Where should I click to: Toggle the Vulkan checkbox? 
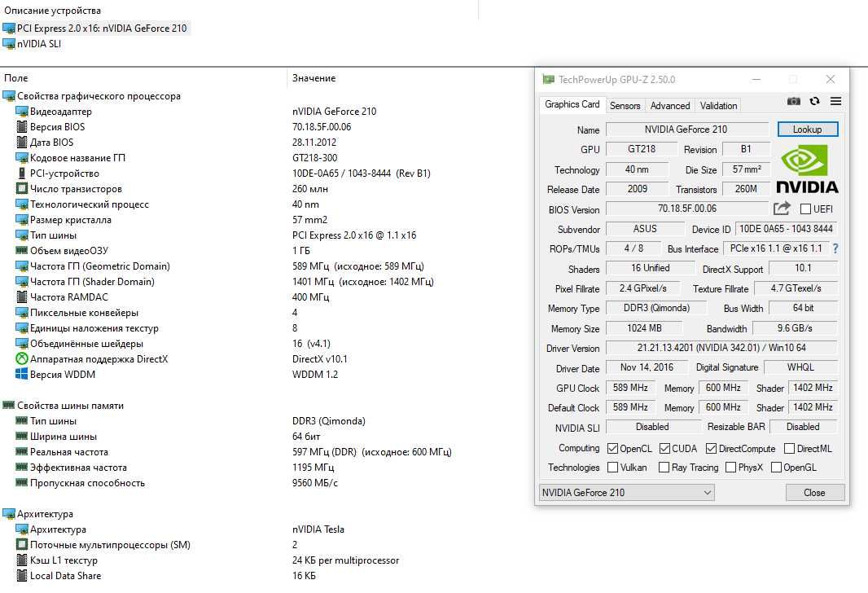612,468
